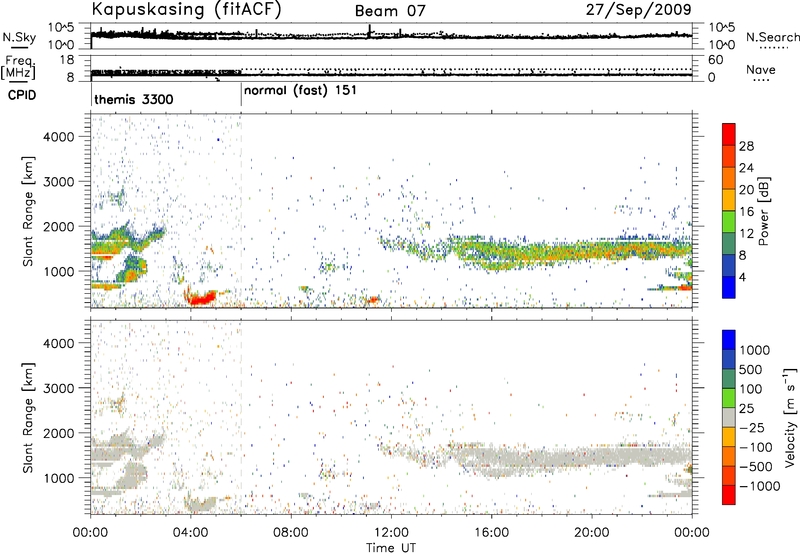The height and width of the screenshot is (554, 800).
Task: Click the date 27/Sep/2009
Action: (638, 10)
